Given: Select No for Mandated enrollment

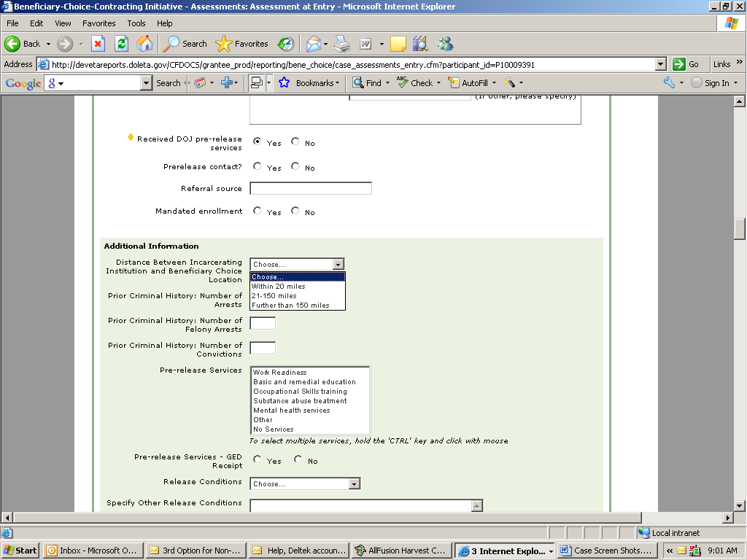Looking at the screenshot, I should [295, 211].
